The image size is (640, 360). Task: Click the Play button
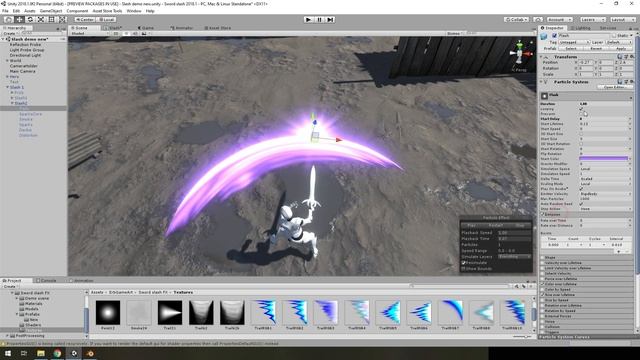coord(309,19)
